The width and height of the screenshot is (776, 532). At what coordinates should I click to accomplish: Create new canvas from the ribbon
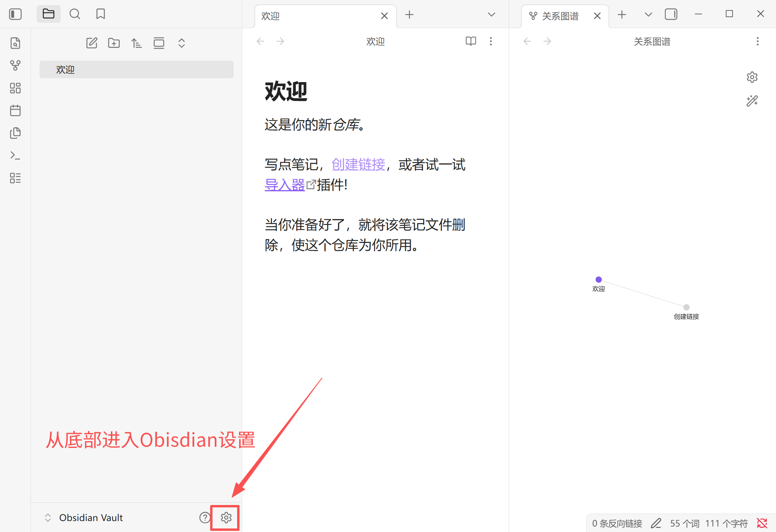pos(15,88)
